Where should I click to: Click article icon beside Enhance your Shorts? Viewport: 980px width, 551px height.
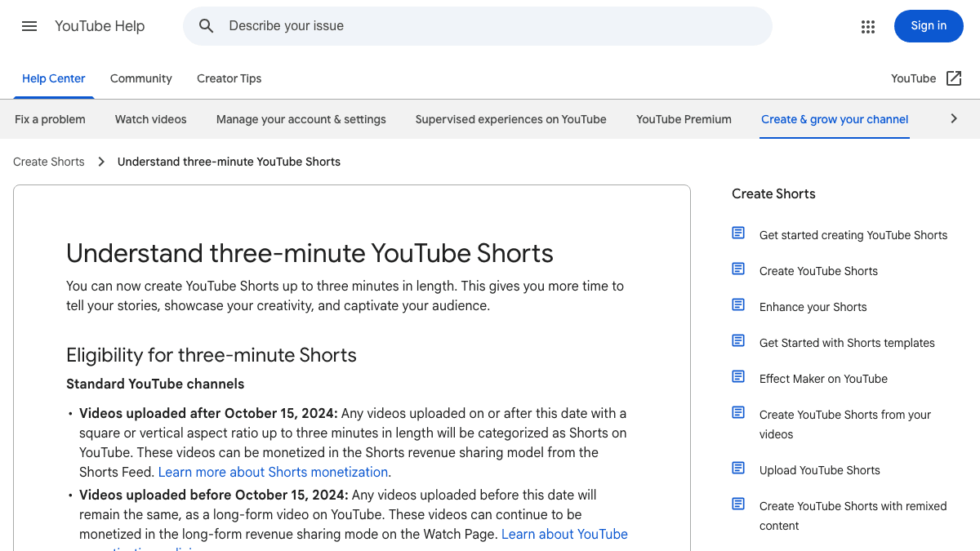[738, 305]
